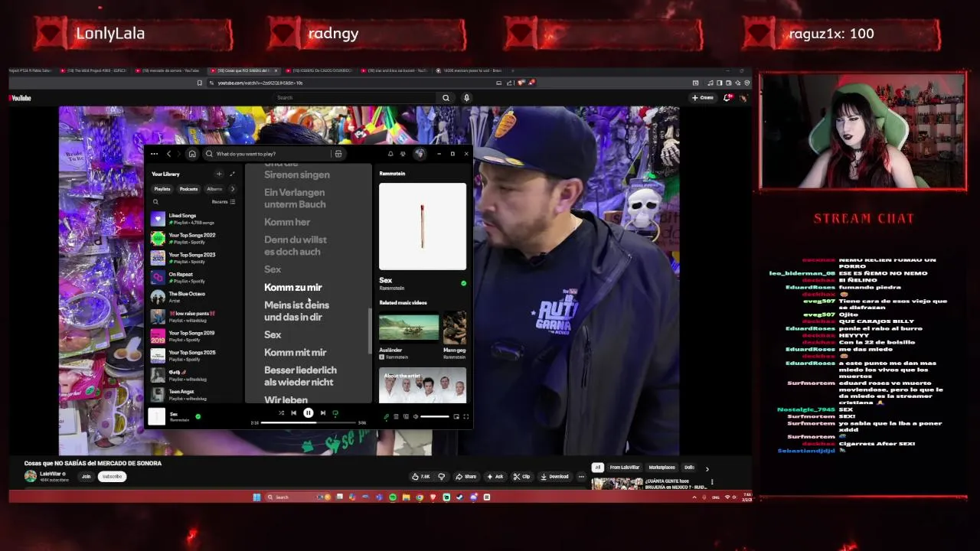The image size is (980, 551).
Task: Toggle lyrics microphone icon in player bar
Action: [x=386, y=416]
